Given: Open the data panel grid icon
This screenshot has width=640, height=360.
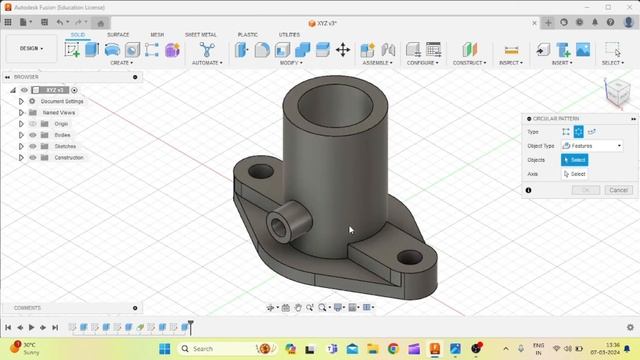Looking at the screenshot, I should point(8,22).
